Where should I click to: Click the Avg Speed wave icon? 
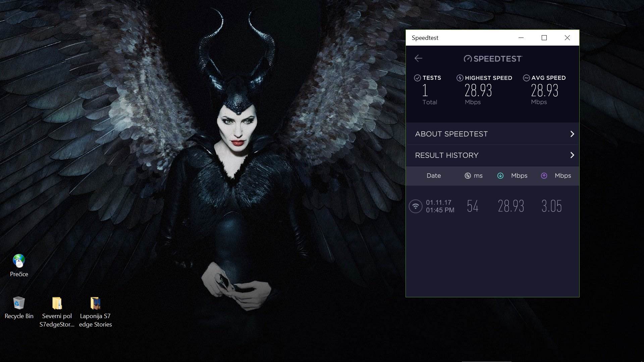click(x=526, y=78)
